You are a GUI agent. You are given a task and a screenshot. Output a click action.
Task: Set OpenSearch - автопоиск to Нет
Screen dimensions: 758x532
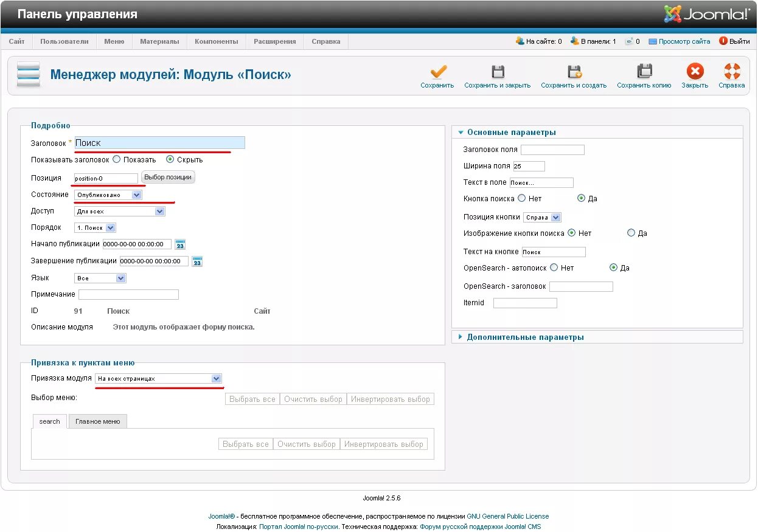(x=554, y=268)
